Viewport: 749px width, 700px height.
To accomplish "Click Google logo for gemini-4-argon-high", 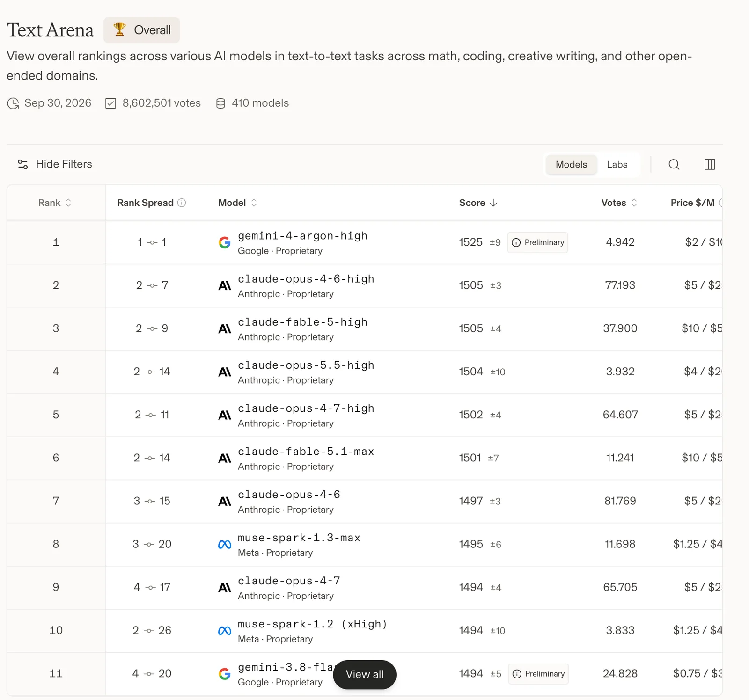I will 225,242.
